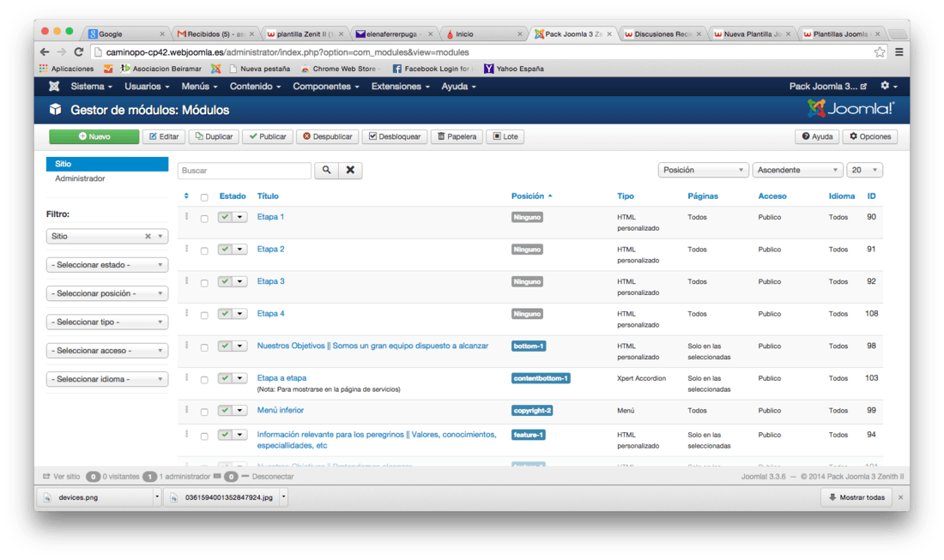Click the search magnifier button

coord(326,170)
